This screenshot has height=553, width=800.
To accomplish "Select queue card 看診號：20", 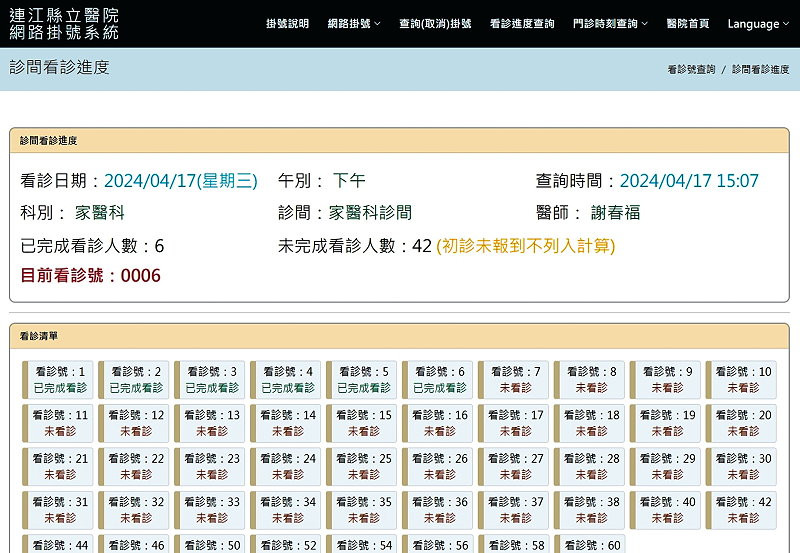I will (741, 423).
